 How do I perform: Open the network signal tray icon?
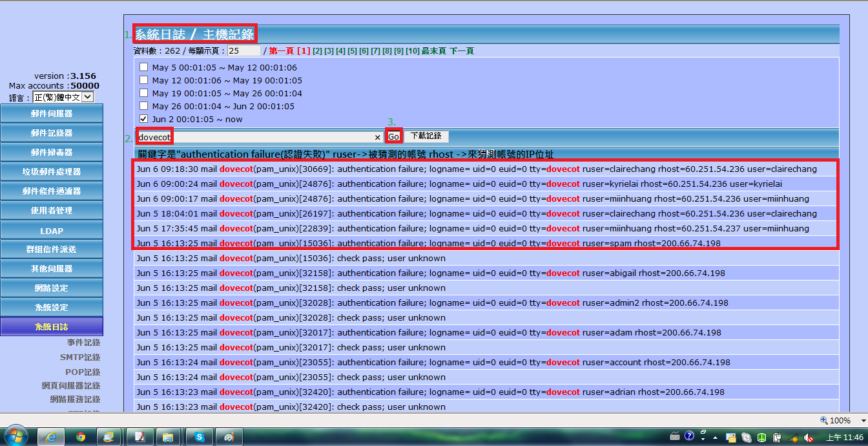coord(792,437)
